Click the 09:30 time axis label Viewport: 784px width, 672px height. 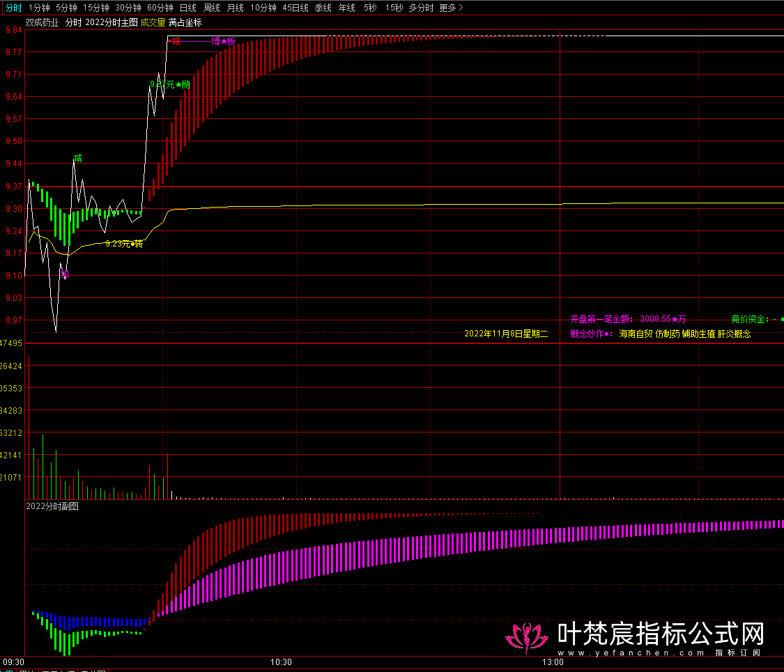pos(13,662)
